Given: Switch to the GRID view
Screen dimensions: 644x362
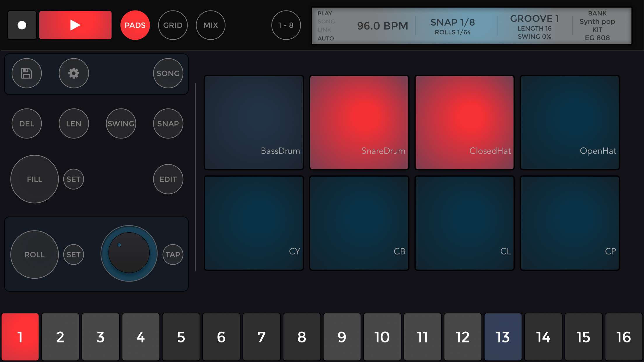Looking at the screenshot, I should 173,25.
